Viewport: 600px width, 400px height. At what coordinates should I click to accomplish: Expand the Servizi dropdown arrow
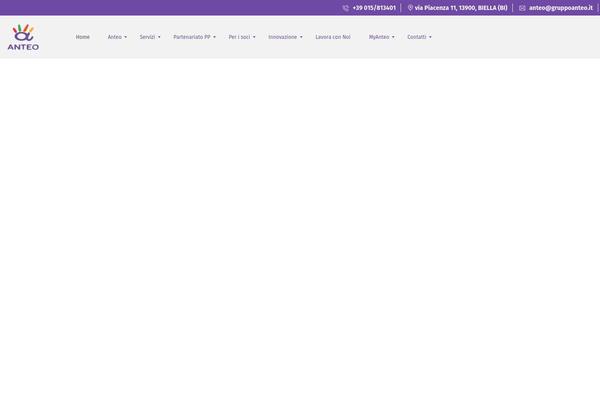[x=159, y=37]
